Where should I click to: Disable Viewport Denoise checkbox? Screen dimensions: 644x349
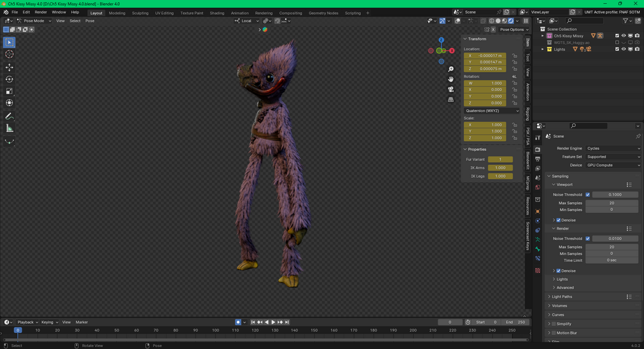[x=559, y=220]
